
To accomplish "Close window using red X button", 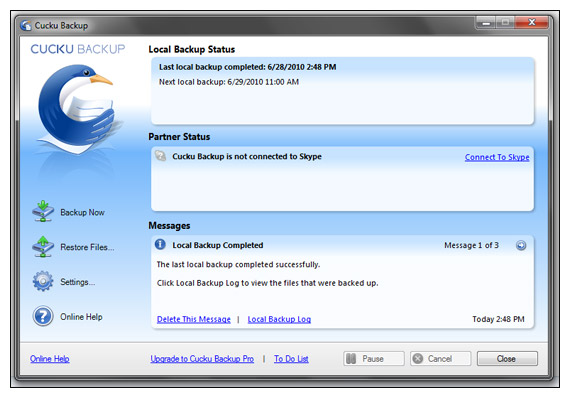I will click(531, 23).
